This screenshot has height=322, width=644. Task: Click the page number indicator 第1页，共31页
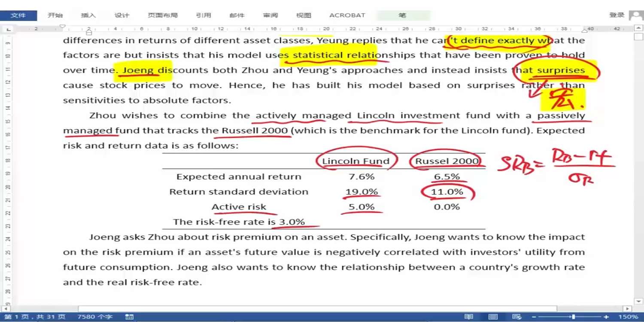(x=34, y=317)
